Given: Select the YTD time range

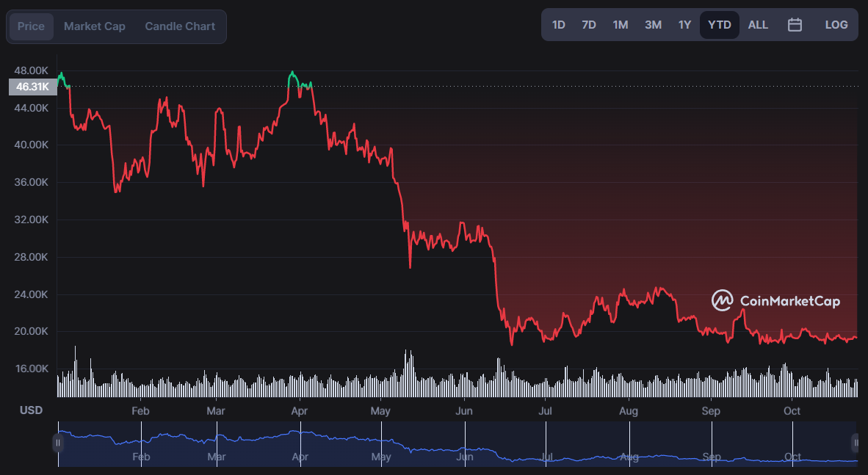Looking at the screenshot, I should point(719,25).
